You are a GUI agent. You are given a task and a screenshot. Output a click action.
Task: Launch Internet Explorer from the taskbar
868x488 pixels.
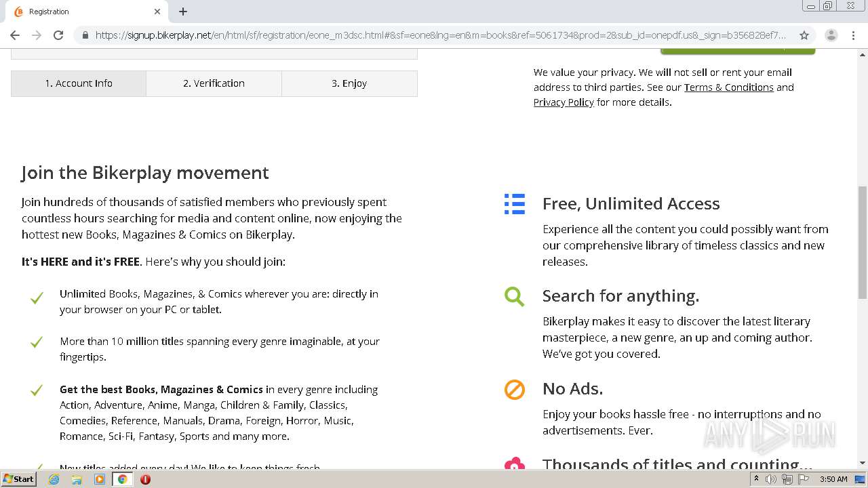coord(54,479)
